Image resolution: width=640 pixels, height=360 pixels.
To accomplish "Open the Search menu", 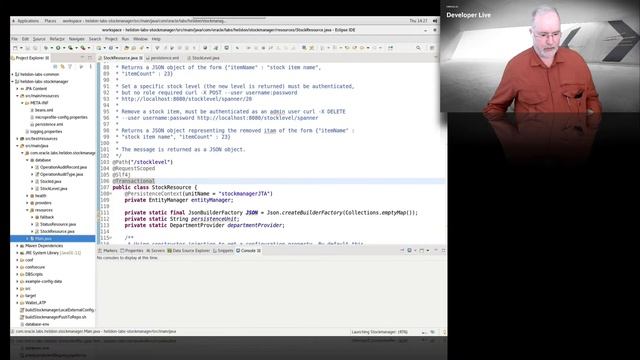I will pyautogui.click(x=95, y=39).
